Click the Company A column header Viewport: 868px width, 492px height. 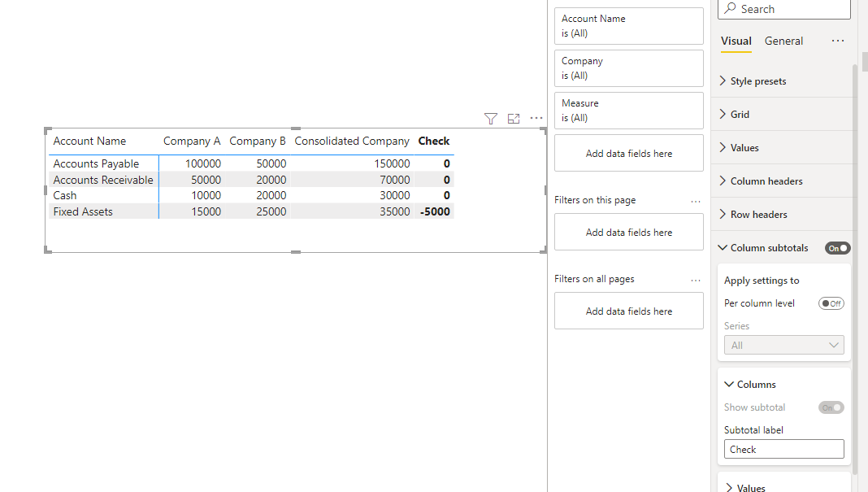(192, 142)
